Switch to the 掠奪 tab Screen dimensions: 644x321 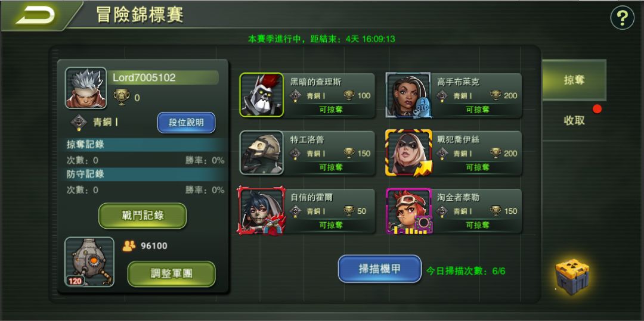point(574,80)
